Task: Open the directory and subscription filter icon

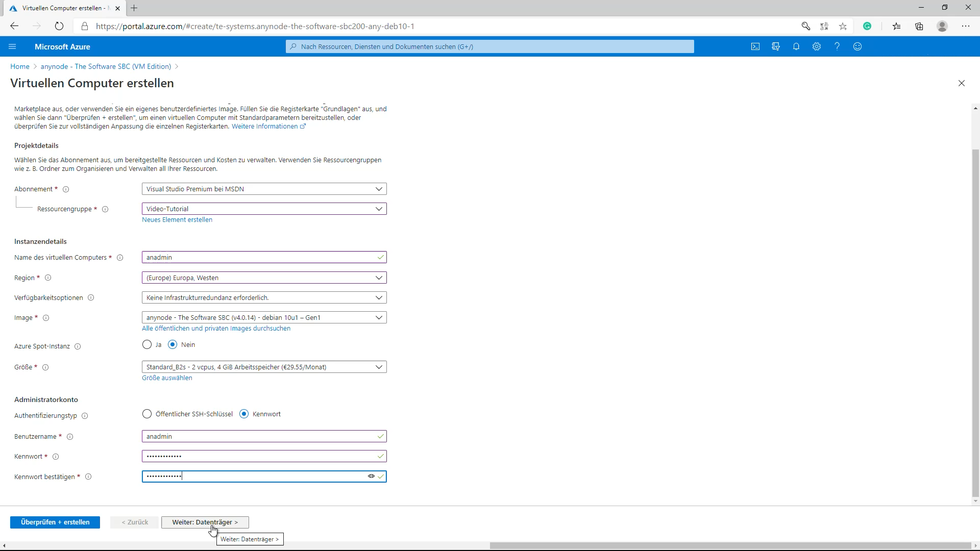Action: (776, 46)
